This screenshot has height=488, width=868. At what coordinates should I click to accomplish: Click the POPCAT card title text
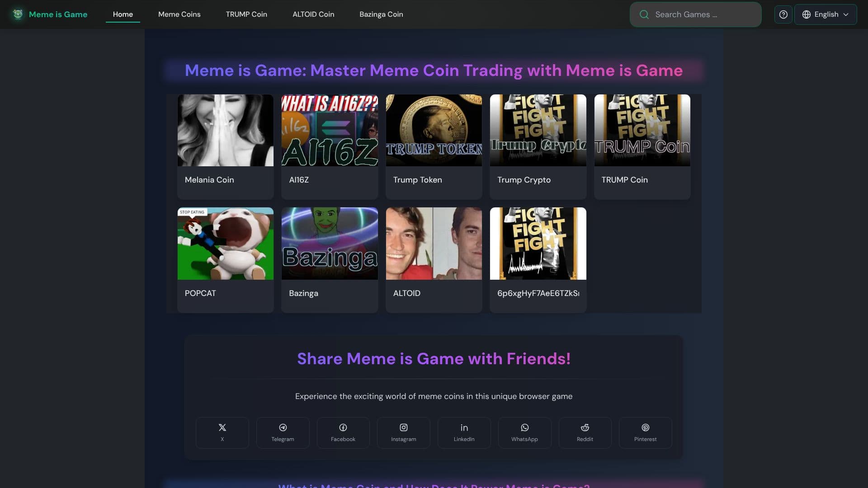pyautogui.click(x=200, y=293)
